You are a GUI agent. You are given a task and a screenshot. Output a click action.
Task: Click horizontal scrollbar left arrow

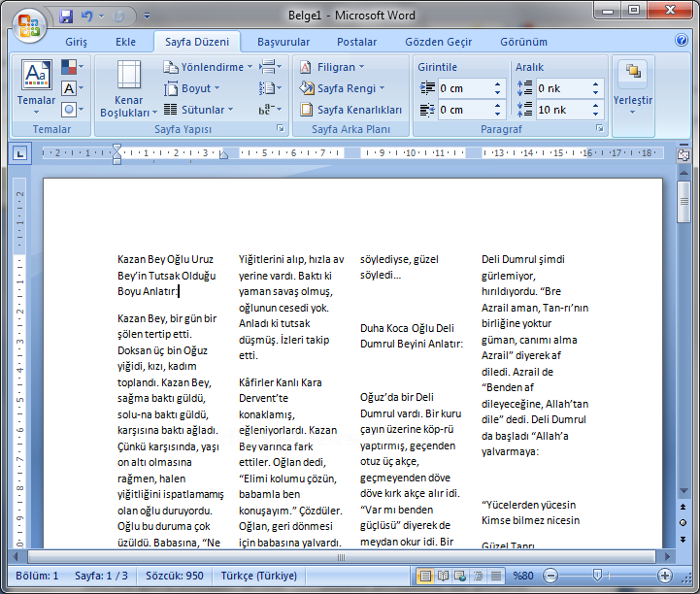17,556
